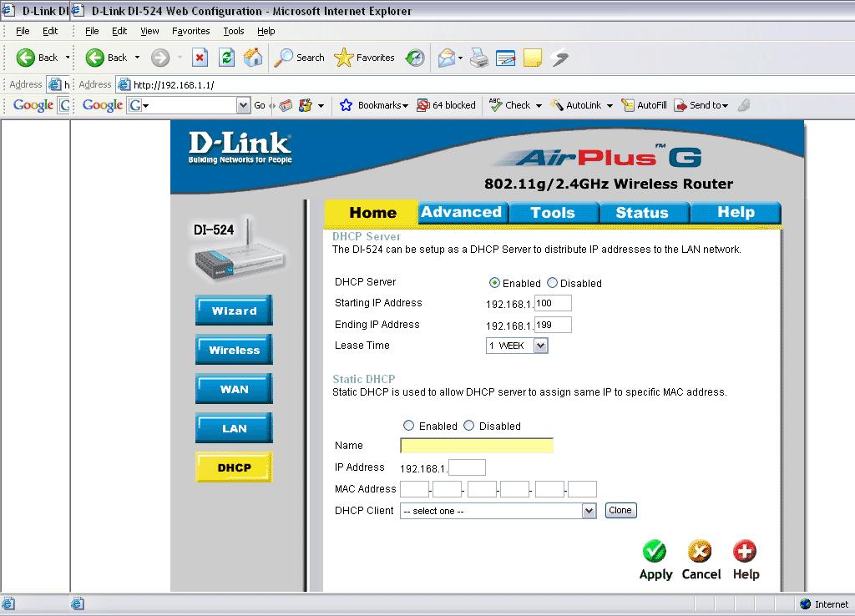Select Static DHCP Disabled radio

click(x=469, y=426)
